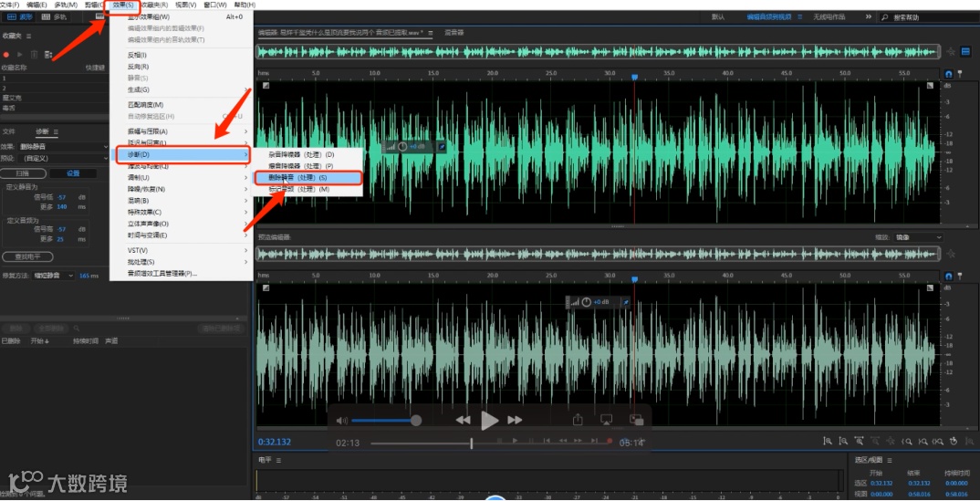Open the 文件(F) menu
The height and width of the screenshot is (501, 980).
pyautogui.click(x=9, y=5)
